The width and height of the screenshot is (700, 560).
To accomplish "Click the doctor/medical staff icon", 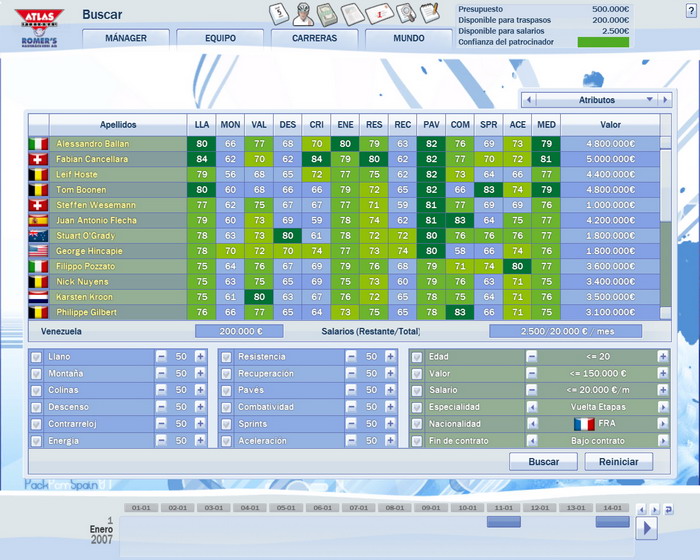I will [302, 14].
